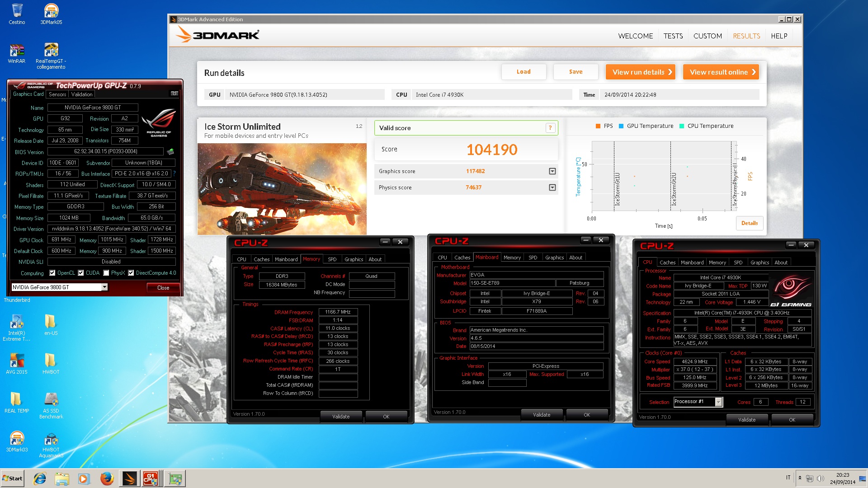Open Intel Extreme Tuning desktop icon
The image size is (868, 488).
coord(17,322)
